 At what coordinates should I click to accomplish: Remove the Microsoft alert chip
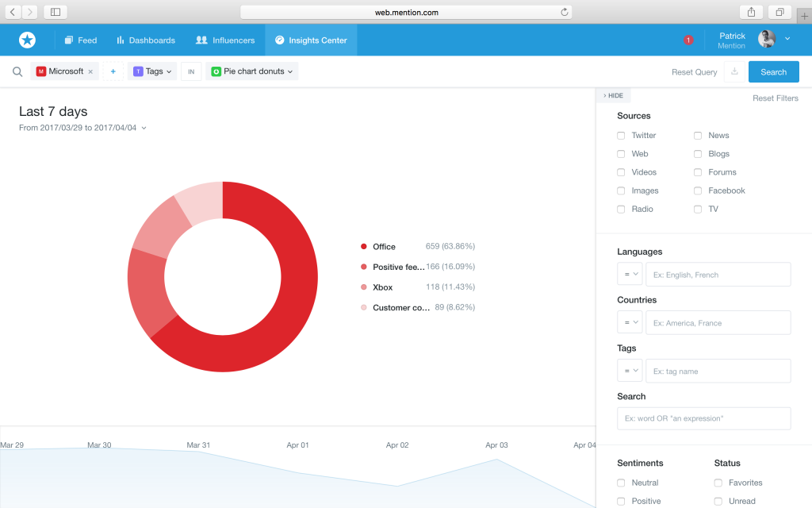90,71
